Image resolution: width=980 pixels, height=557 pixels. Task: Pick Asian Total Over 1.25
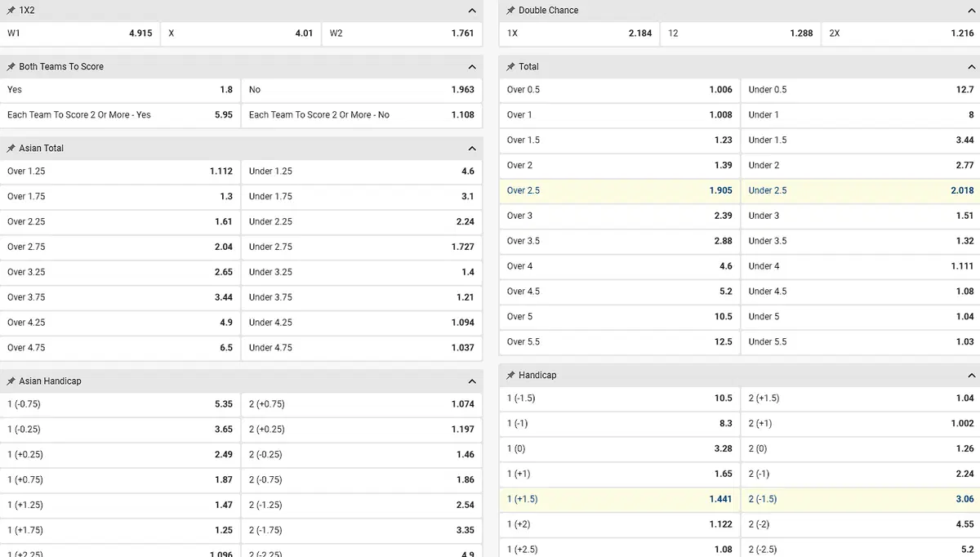[120, 172]
